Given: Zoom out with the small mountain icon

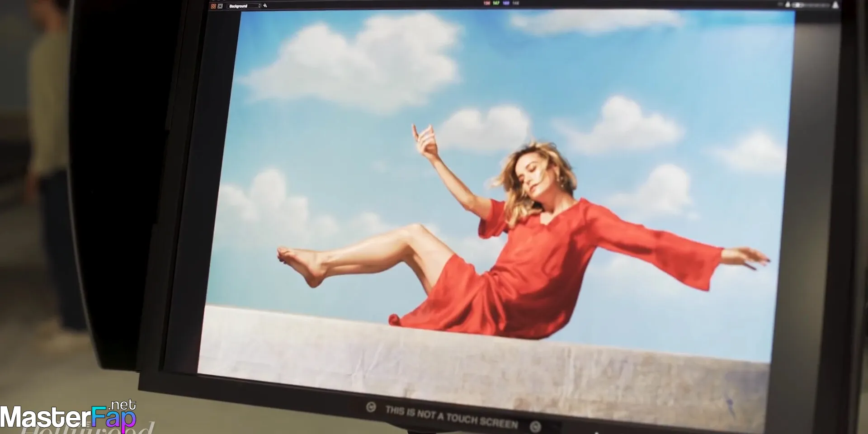Looking at the screenshot, I should pyautogui.click(x=788, y=5).
